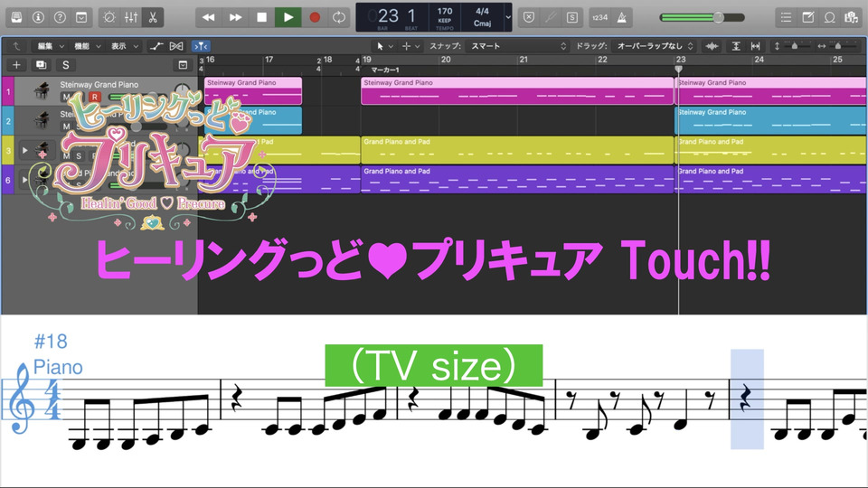The image size is (868, 488).
Task: Toggle vertical auto zoom
Action: [x=736, y=46]
